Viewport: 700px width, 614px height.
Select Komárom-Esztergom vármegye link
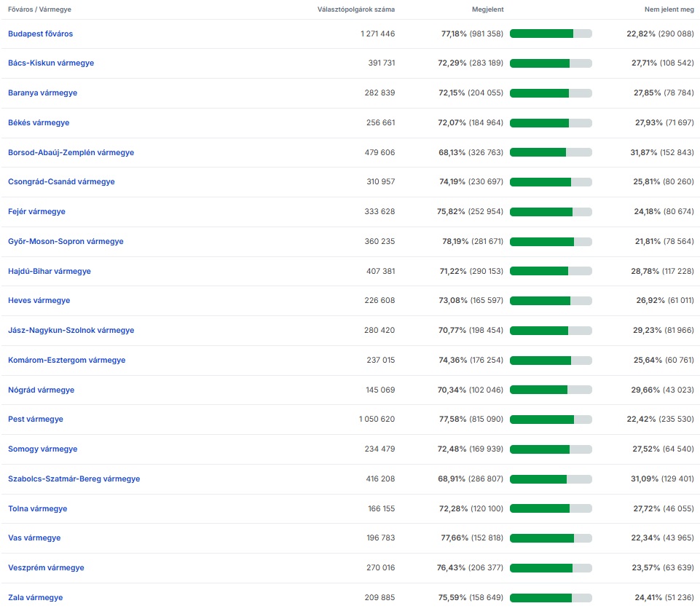click(66, 361)
